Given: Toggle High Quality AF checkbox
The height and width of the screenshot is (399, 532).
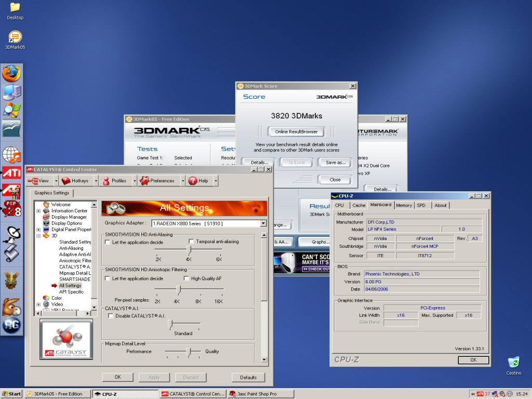Looking at the screenshot, I should pos(187,278).
